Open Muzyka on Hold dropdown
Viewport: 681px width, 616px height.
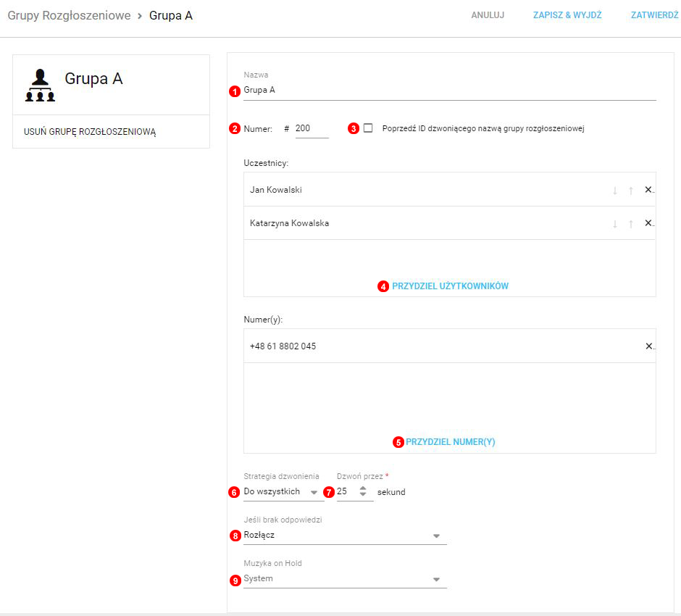tap(344, 579)
